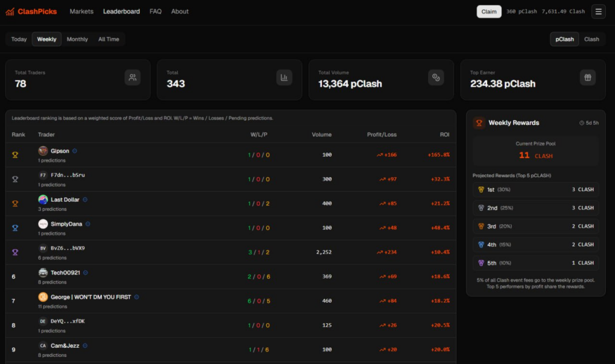Click the verified badge beside Gipson
The image size is (615, 364).
click(74, 151)
